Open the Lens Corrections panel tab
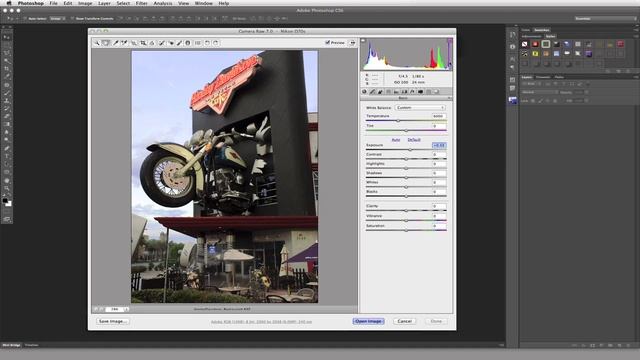The image size is (640, 360). click(404, 92)
